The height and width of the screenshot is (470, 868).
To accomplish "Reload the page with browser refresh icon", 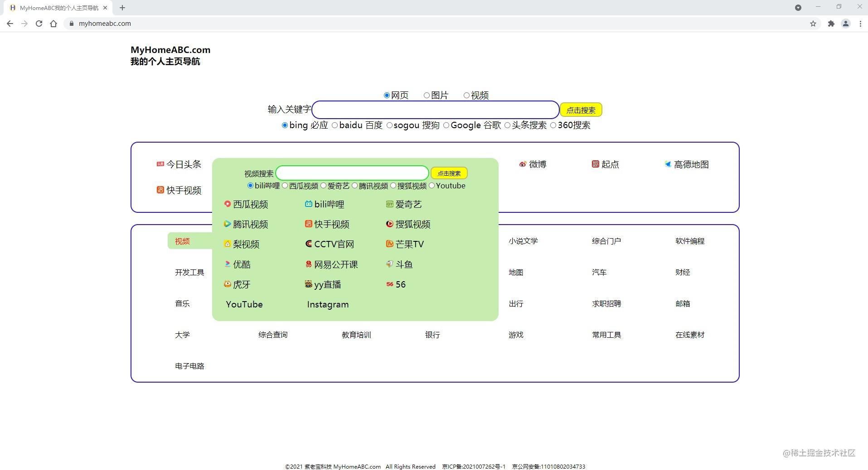I will pyautogui.click(x=39, y=24).
